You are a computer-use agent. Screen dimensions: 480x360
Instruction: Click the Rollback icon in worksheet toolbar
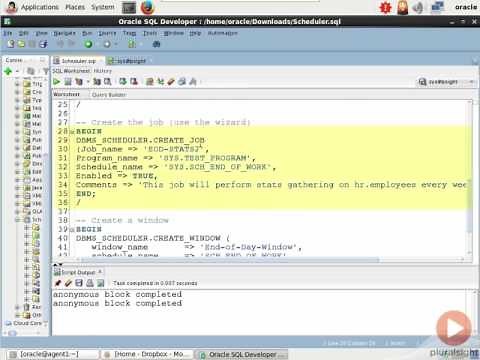pyautogui.click(x=134, y=82)
